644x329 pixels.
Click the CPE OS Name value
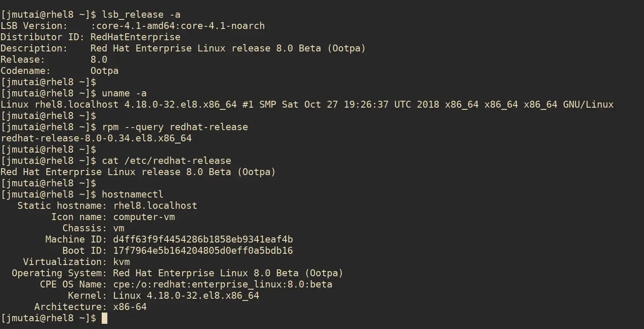[x=222, y=284]
